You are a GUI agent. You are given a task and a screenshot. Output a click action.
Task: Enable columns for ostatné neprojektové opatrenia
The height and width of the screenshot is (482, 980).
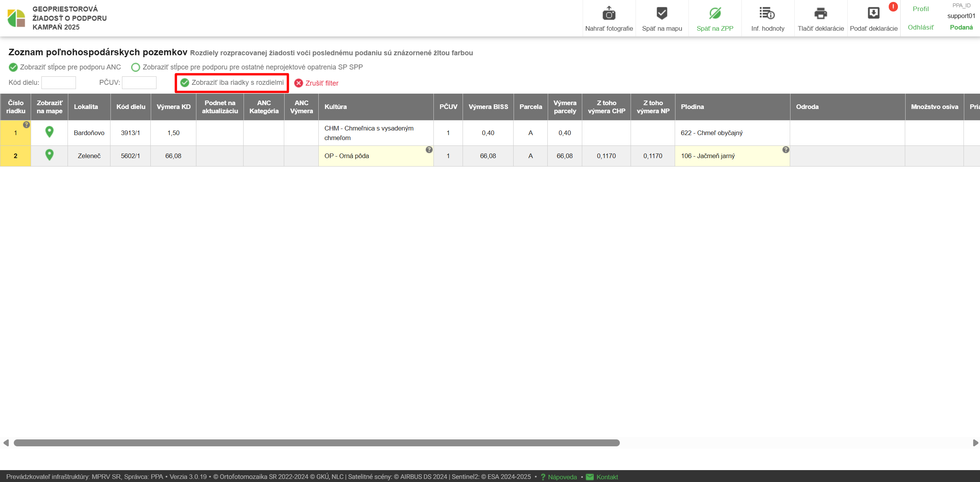pos(135,67)
